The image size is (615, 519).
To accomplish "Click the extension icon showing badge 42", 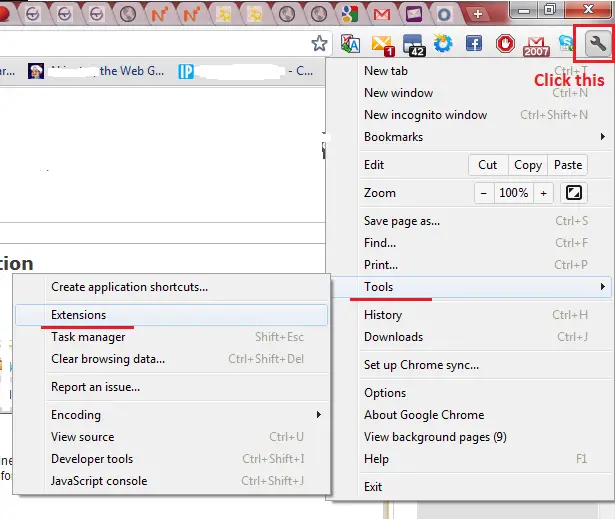I will pos(413,45).
